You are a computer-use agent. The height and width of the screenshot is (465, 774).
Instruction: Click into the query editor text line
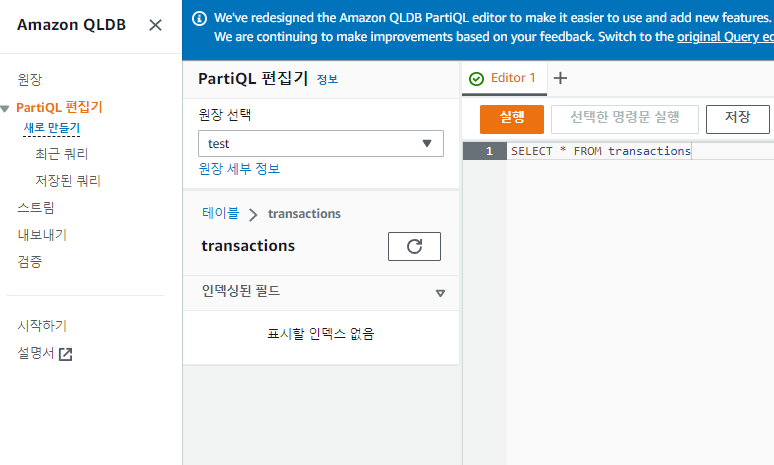640,151
